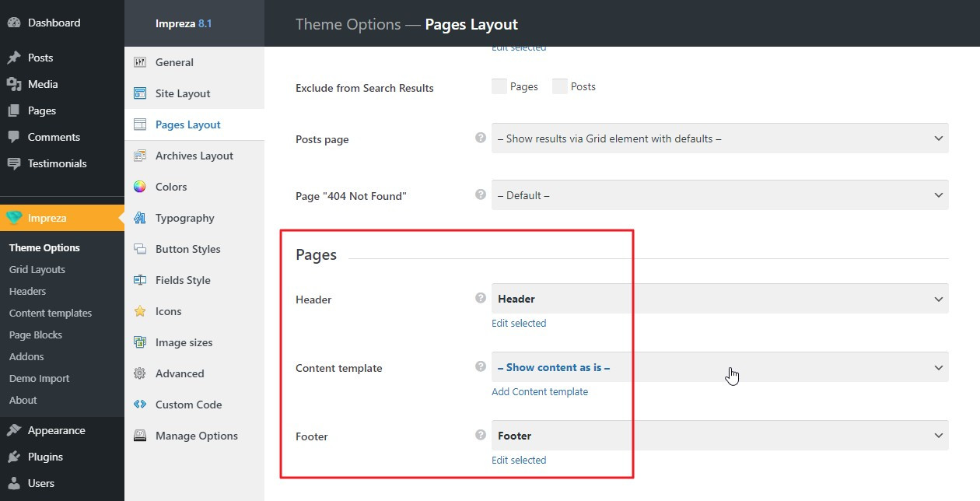This screenshot has width=980, height=501.
Task: Select the Typography tab label
Action: point(185,218)
